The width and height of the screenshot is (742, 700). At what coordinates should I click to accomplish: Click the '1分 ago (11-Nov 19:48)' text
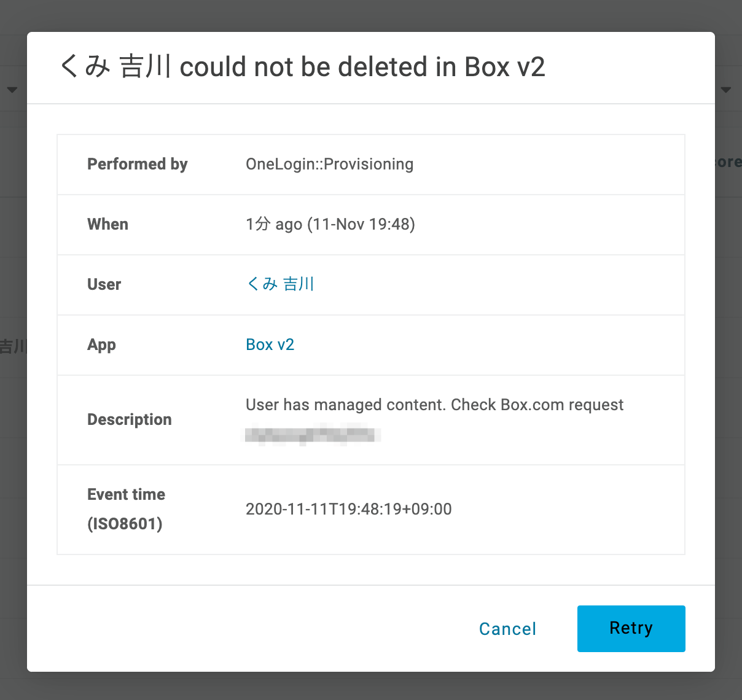tap(330, 224)
